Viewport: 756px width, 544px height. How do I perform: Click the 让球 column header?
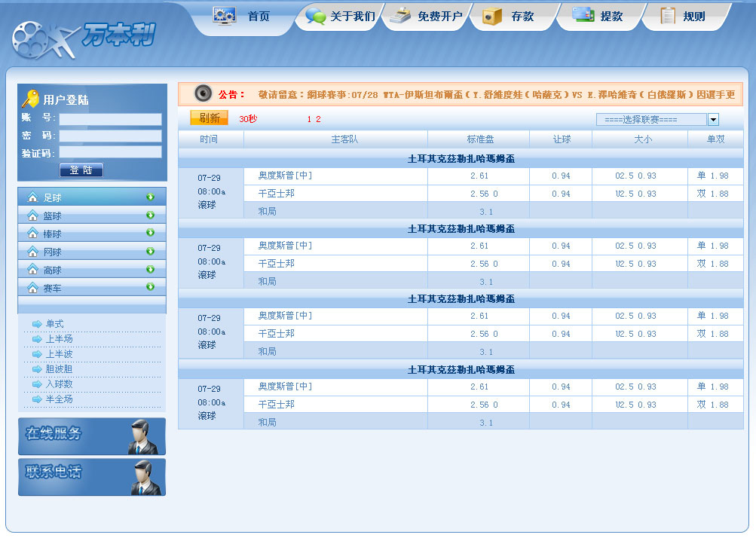point(562,139)
